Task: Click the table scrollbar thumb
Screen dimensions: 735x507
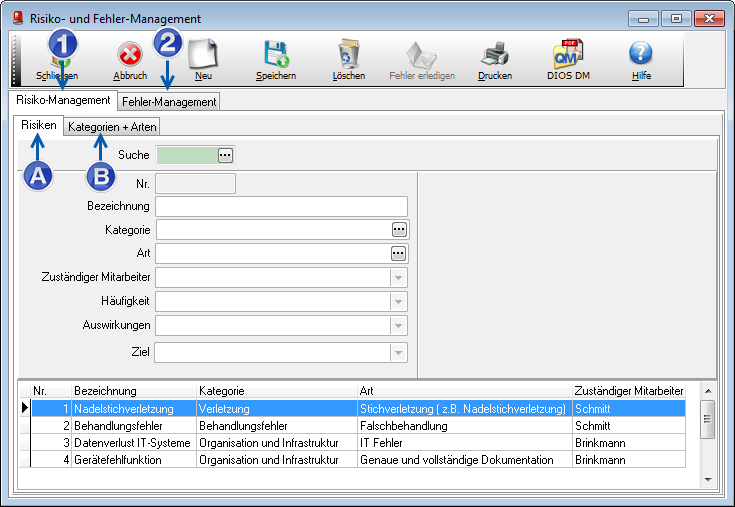Action: 708,419
